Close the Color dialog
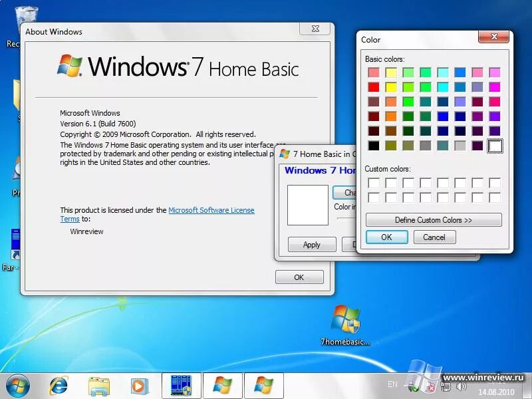This screenshot has width=532, height=399. click(494, 37)
